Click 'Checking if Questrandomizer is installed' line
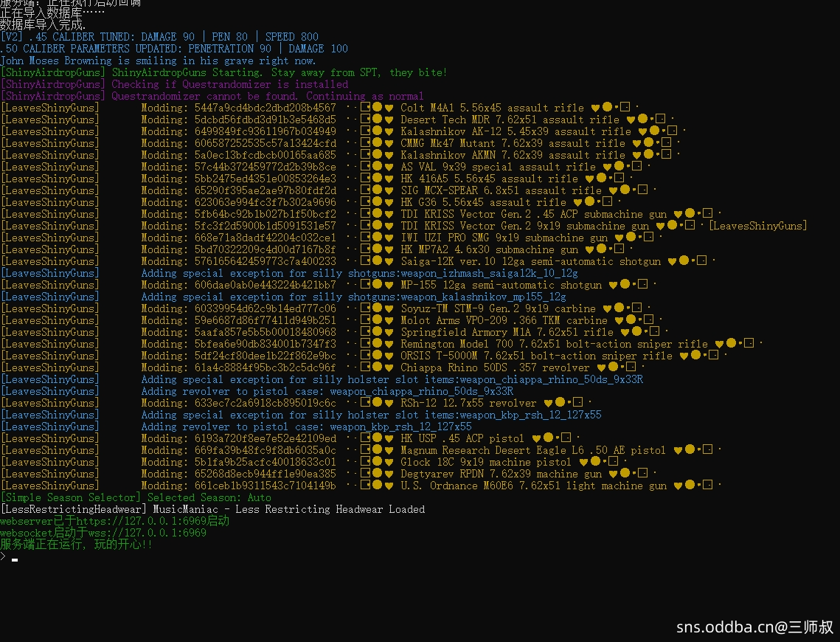Image resolution: width=840 pixels, height=642 pixels. (175, 84)
